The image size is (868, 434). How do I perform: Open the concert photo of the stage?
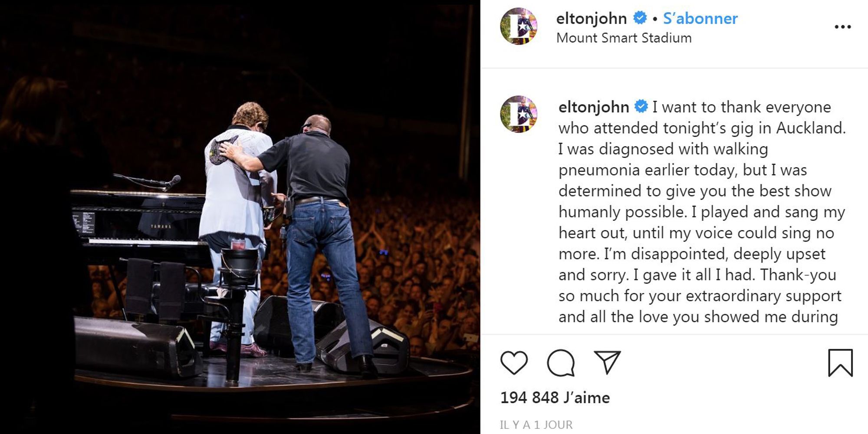[x=240, y=217]
